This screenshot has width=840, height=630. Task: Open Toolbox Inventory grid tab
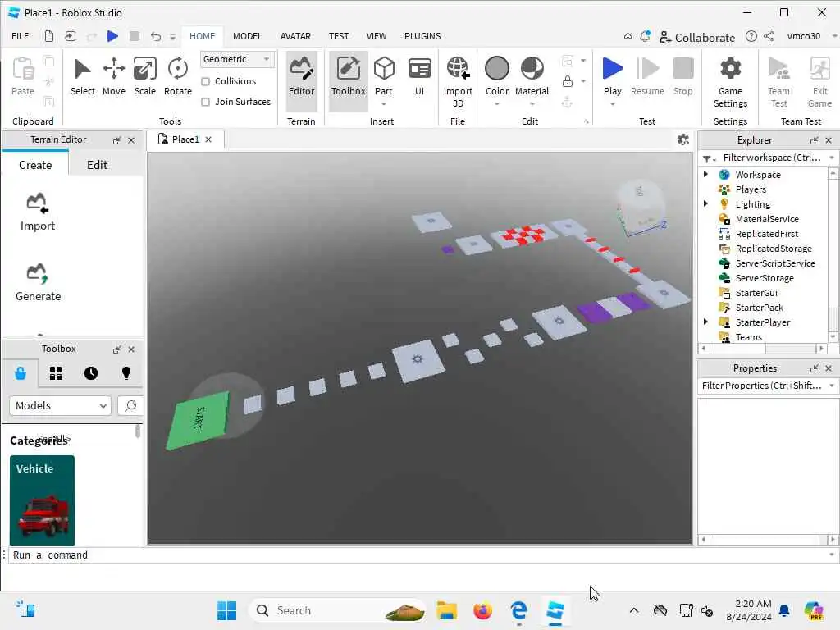56,373
